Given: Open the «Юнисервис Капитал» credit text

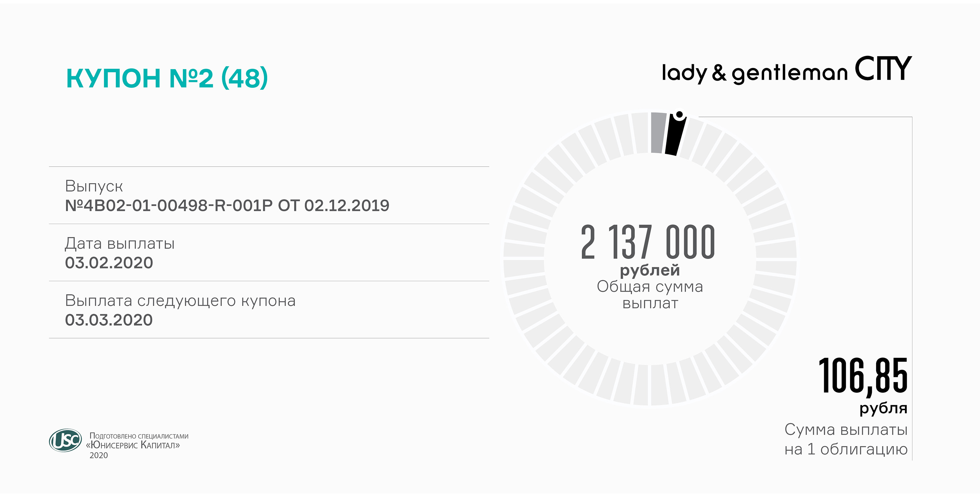Looking at the screenshot, I should 133,445.
